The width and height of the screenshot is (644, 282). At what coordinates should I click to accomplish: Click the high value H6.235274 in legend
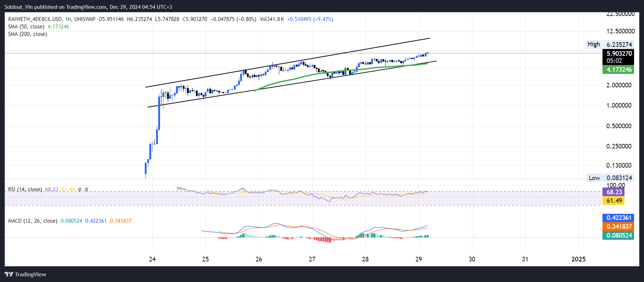pos(139,19)
